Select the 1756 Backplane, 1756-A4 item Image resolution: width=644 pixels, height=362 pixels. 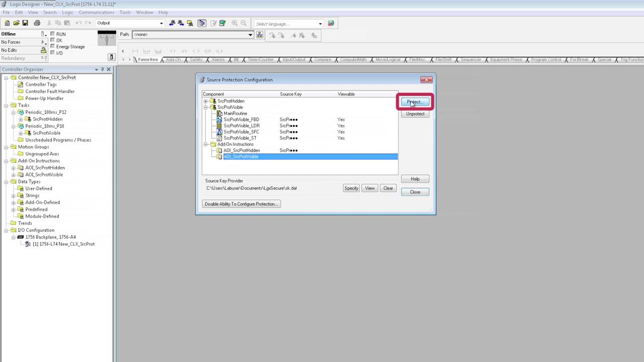click(50, 237)
